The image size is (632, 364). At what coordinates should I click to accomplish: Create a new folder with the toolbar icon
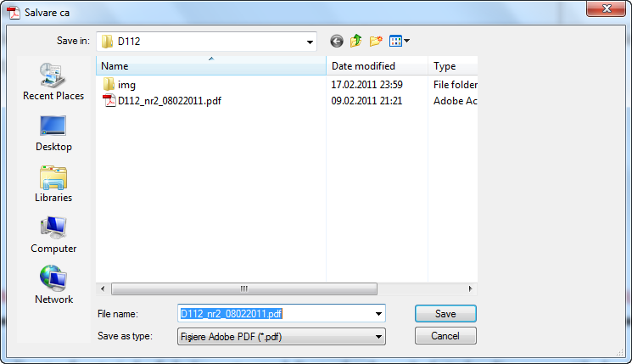[376, 41]
